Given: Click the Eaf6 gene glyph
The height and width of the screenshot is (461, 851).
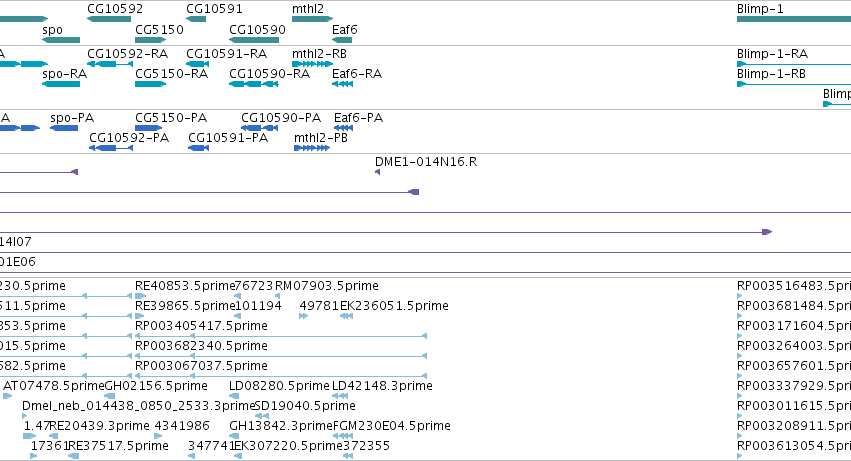Looking at the screenshot, I should [x=342, y=40].
